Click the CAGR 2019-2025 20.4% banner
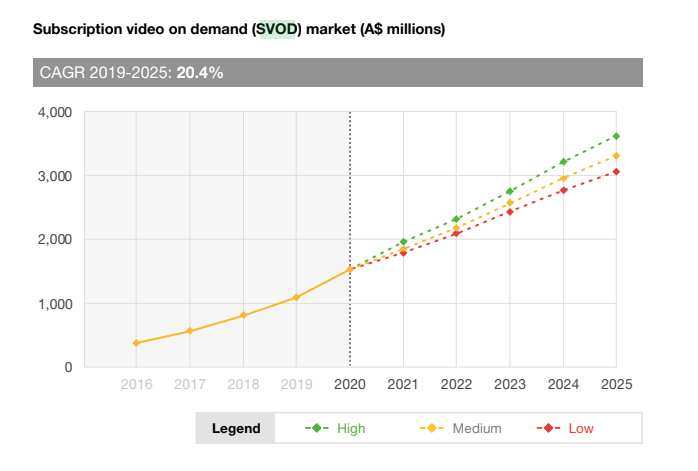The width and height of the screenshot is (698, 471). 337,72
